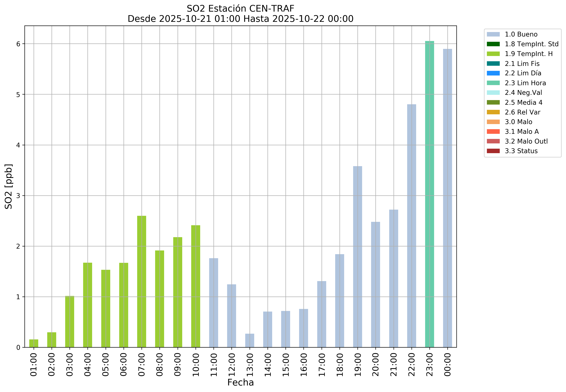Click the chart title SO2 Estación CEN-TRAF
566x392 pixels.
[240, 9]
